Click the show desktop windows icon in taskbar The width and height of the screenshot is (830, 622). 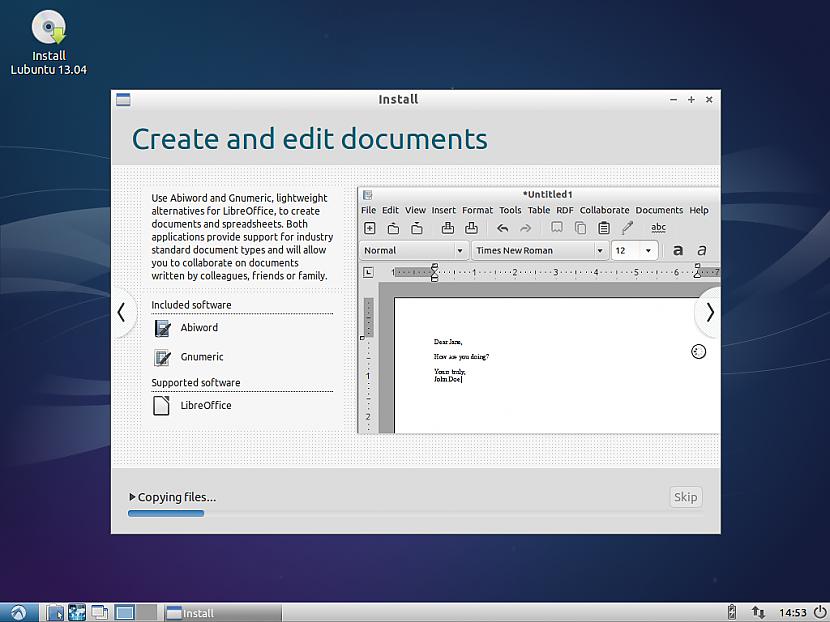pyautogui.click(x=99, y=612)
